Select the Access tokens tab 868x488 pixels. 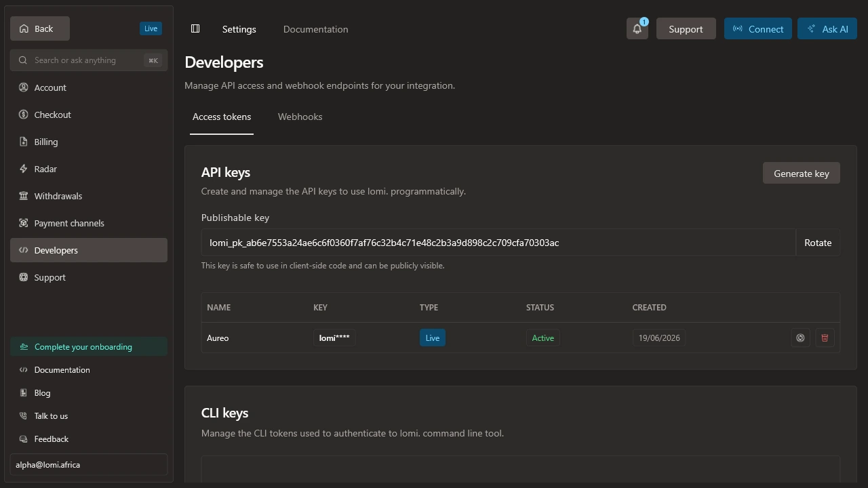222,117
